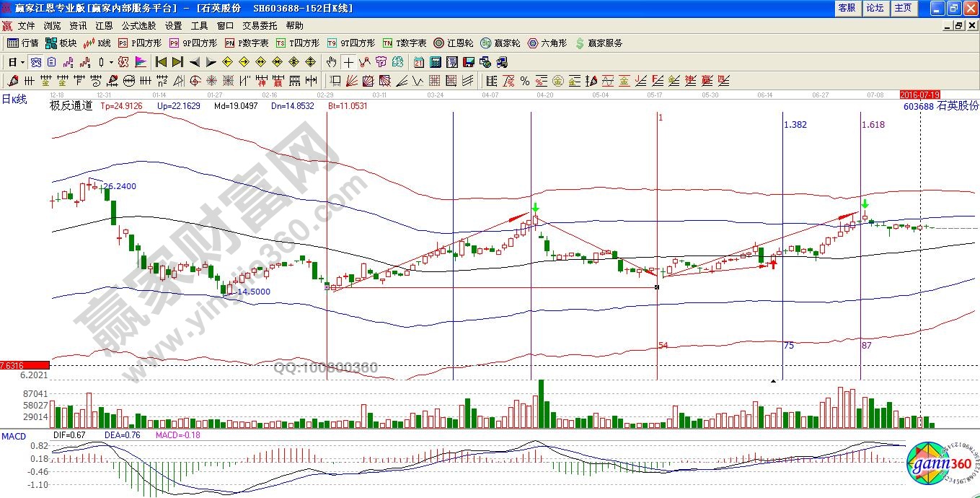This screenshot has height=498, width=980.
Task: Click the percent (%) drawing tool
Action: [x=524, y=80]
